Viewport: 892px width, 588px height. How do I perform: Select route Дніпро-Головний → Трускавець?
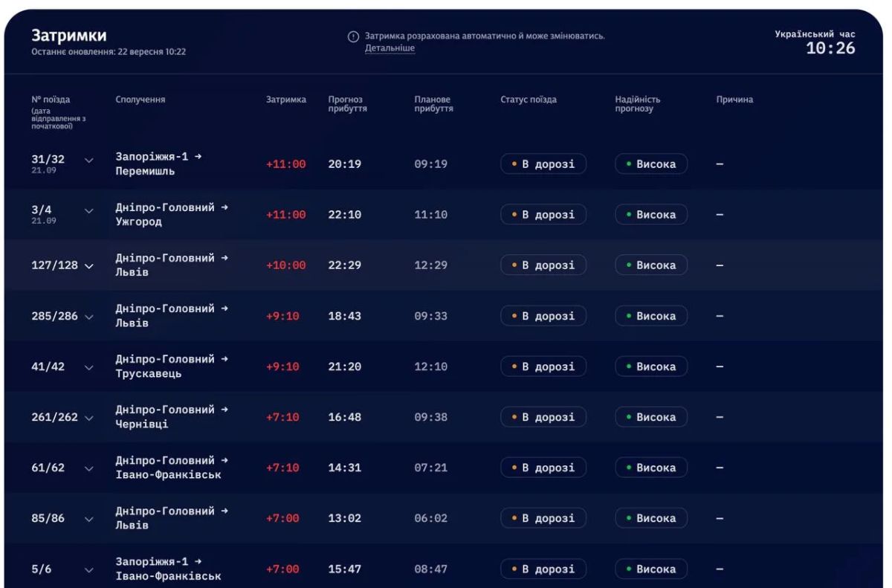(x=172, y=366)
